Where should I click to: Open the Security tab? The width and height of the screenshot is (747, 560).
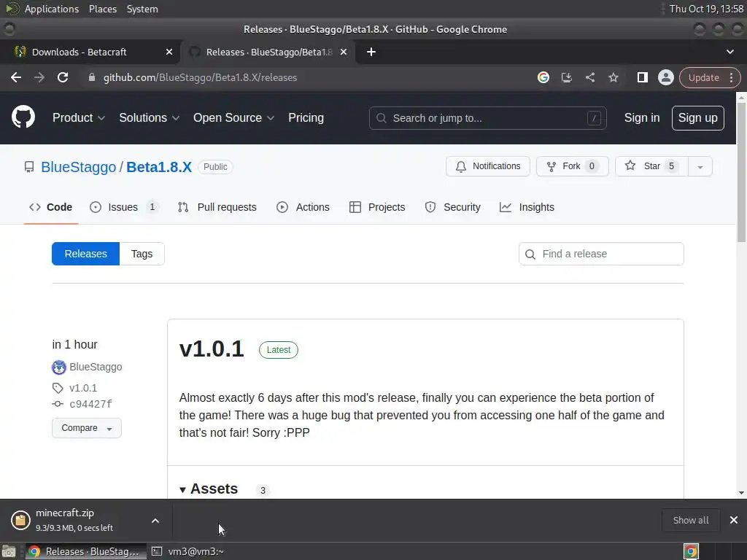coord(452,207)
